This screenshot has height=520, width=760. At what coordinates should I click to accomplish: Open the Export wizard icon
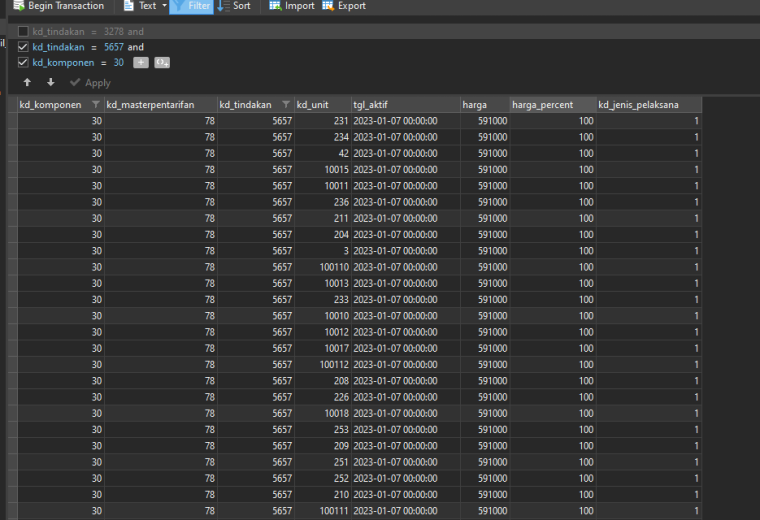328,6
